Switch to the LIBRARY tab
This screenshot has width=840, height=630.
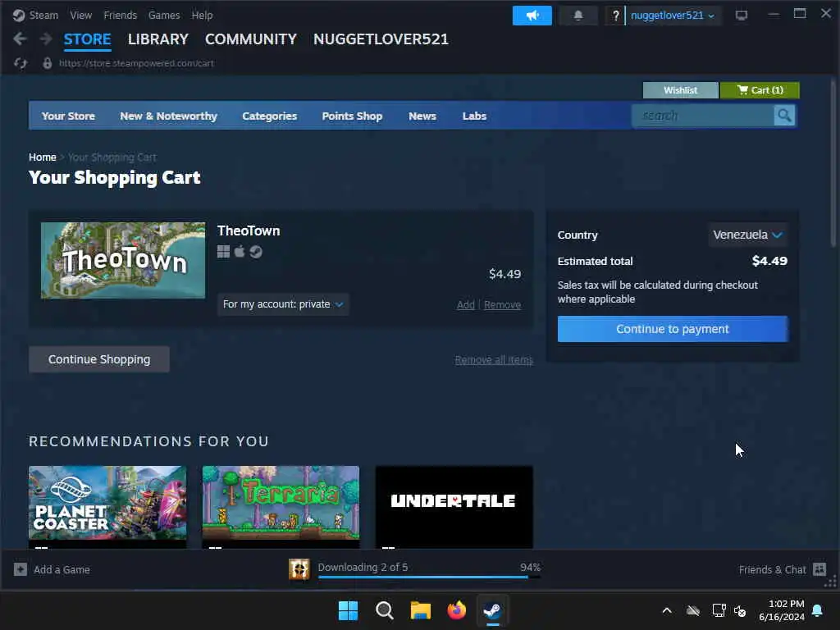158,39
